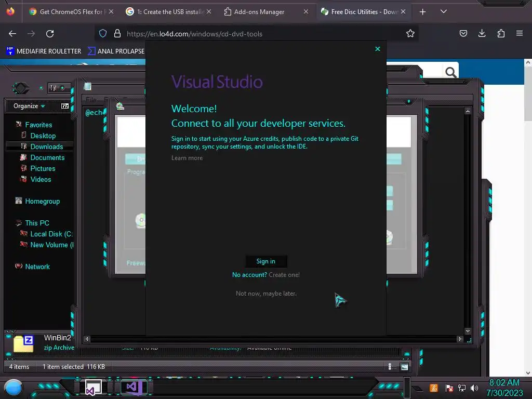Reload the current Firefox page
Screen dimensions: 532x399
(50, 34)
